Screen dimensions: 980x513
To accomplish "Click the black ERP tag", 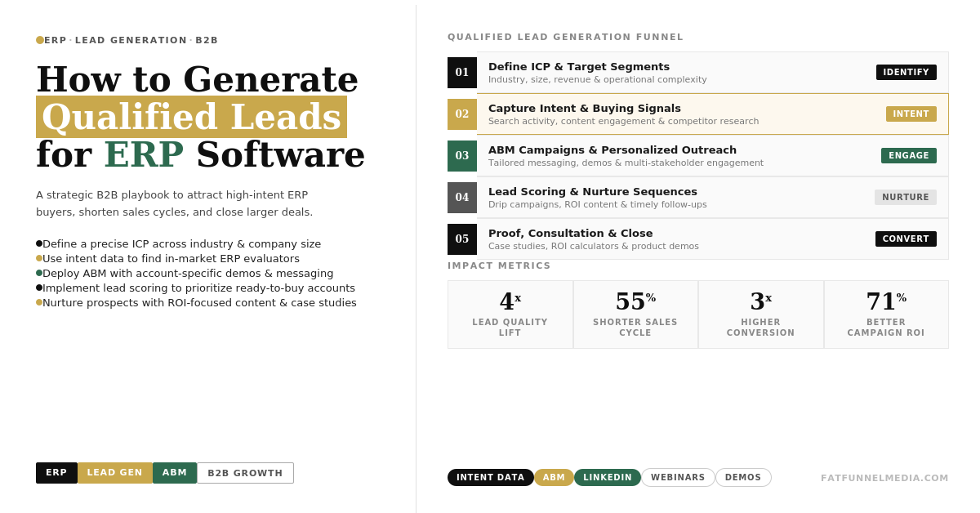I will (x=56, y=473).
